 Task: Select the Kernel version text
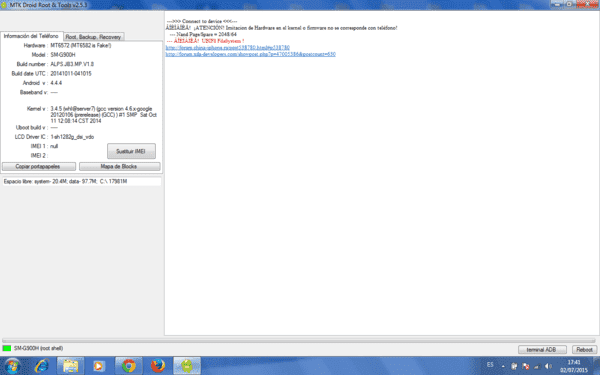coord(103,115)
